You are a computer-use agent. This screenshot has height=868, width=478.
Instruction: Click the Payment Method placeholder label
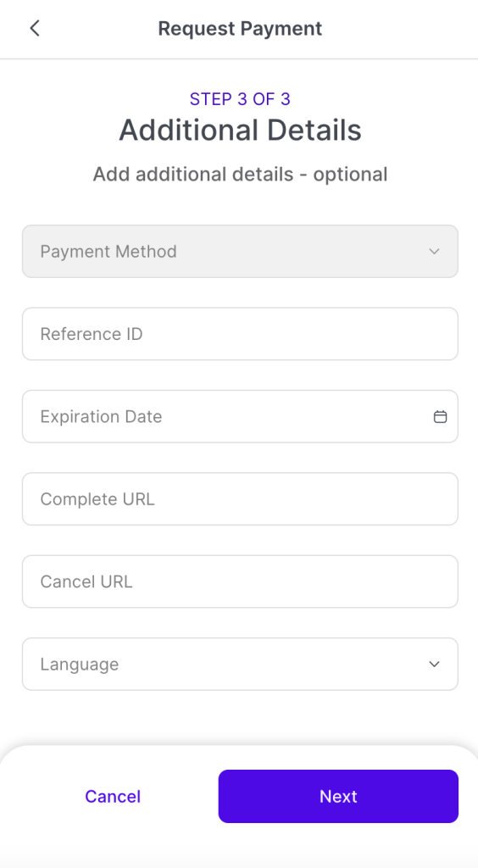click(x=108, y=251)
